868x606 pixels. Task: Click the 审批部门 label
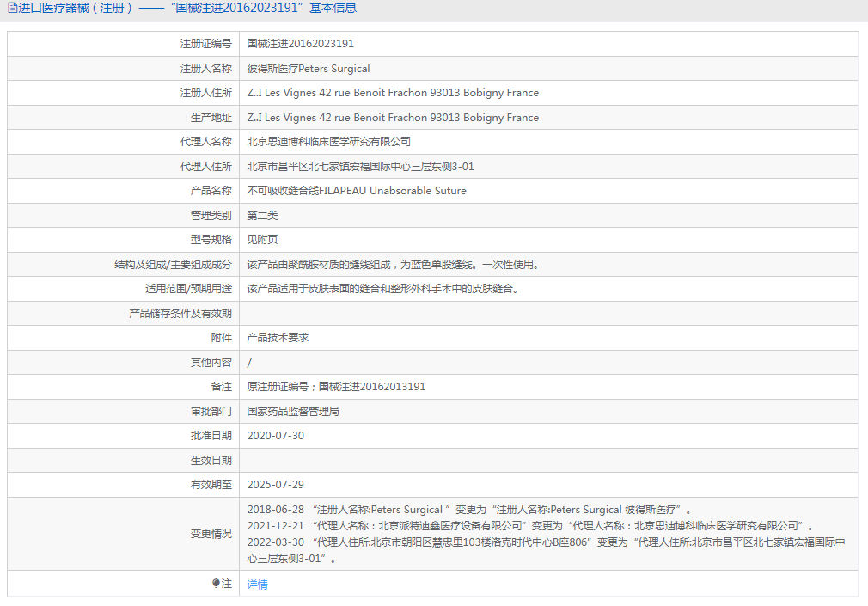pos(211,412)
